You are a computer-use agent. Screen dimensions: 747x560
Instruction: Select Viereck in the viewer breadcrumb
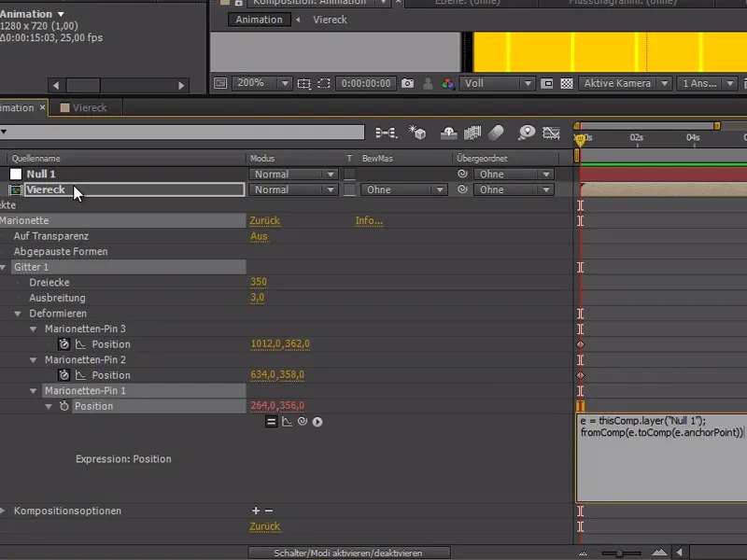tap(330, 20)
